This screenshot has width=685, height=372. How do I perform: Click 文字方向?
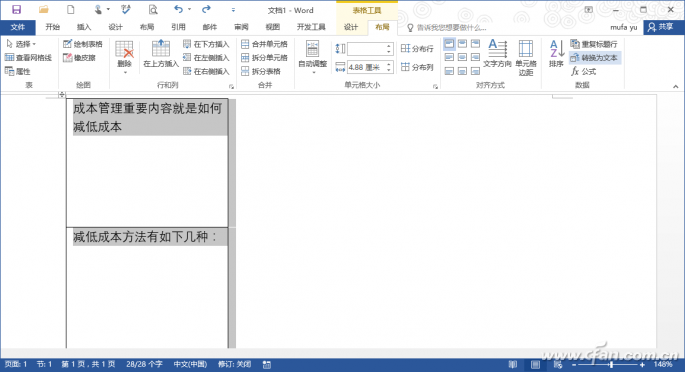(x=497, y=54)
